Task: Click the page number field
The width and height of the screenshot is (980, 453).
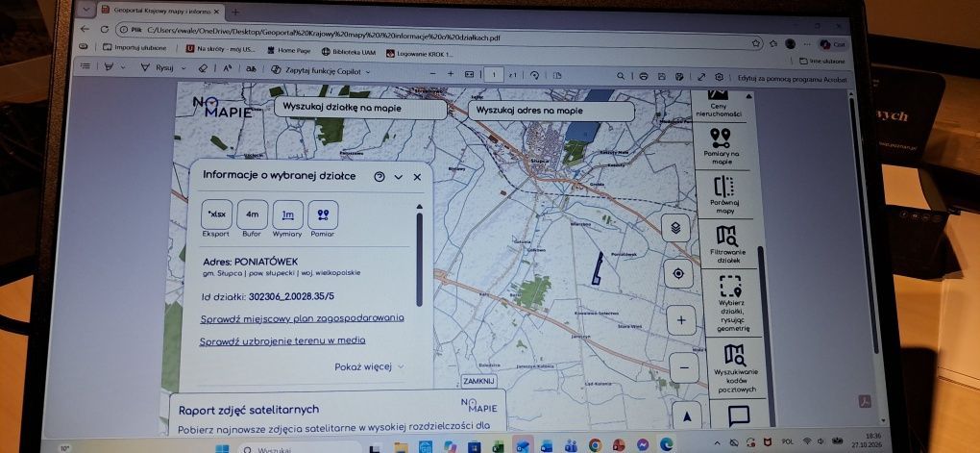Action: pos(494,74)
